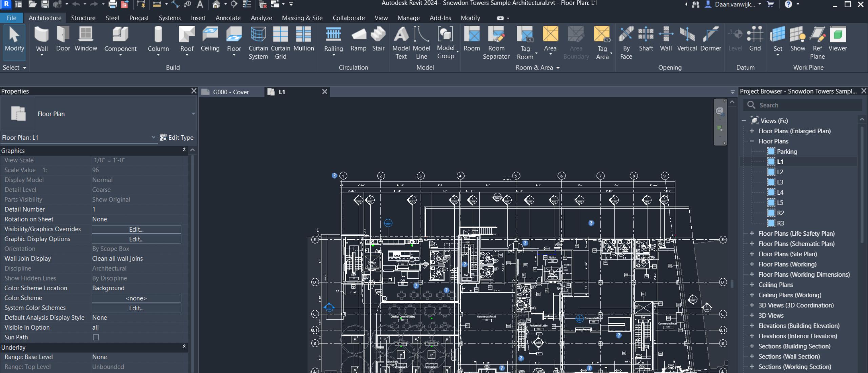Expand the Room & Area panel dropdown
Screen dimensions: 868x373
pyautogui.click(x=537, y=67)
